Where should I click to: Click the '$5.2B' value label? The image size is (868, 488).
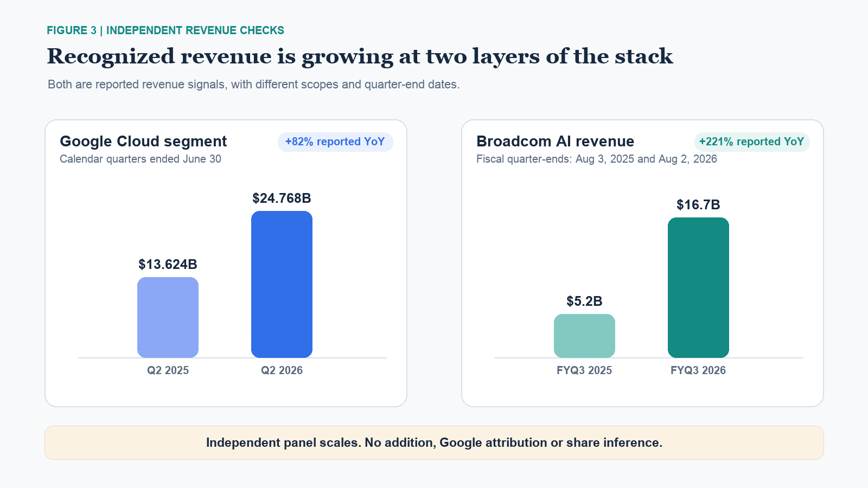tap(584, 301)
